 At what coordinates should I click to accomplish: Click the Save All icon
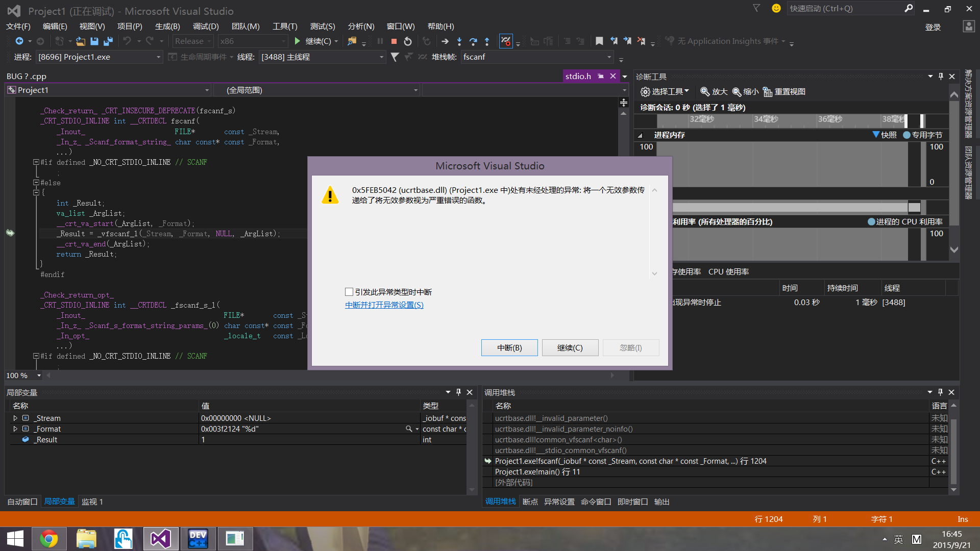pos(108,41)
